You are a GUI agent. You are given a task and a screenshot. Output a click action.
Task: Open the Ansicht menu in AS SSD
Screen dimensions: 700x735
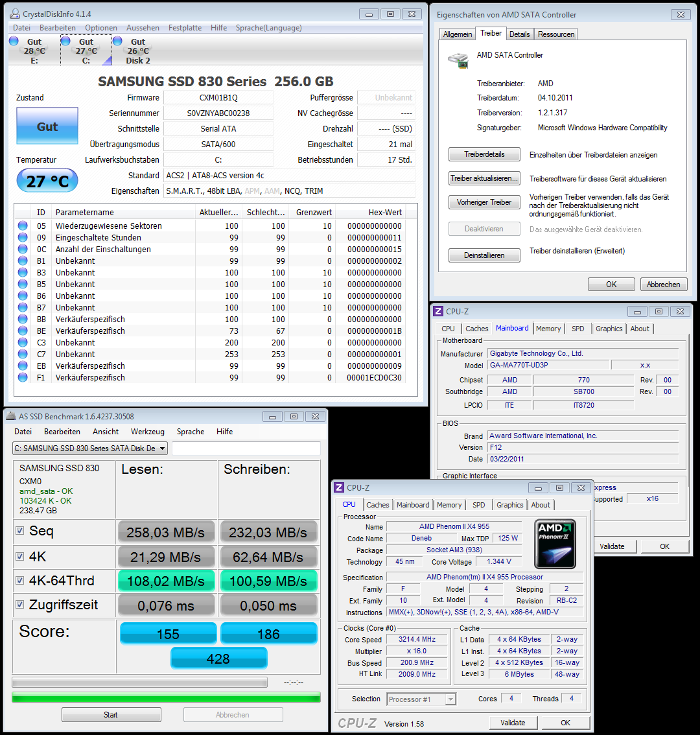click(x=106, y=431)
